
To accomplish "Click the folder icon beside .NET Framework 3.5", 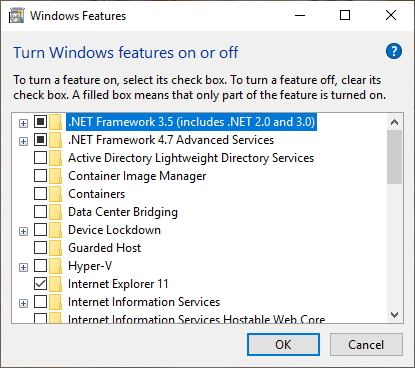I will click(x=55, y=122).
